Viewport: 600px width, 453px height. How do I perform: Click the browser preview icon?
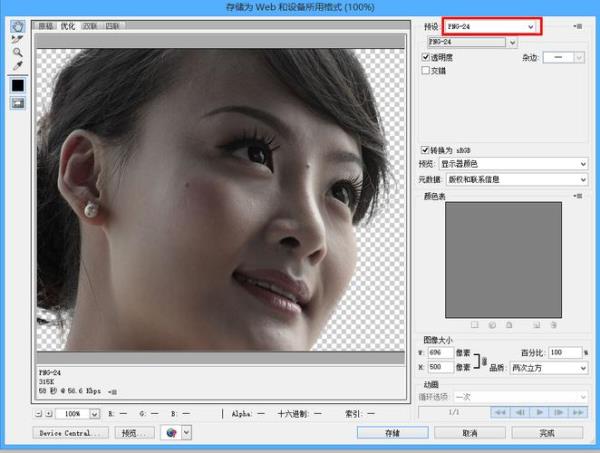(x=171, y=433)
